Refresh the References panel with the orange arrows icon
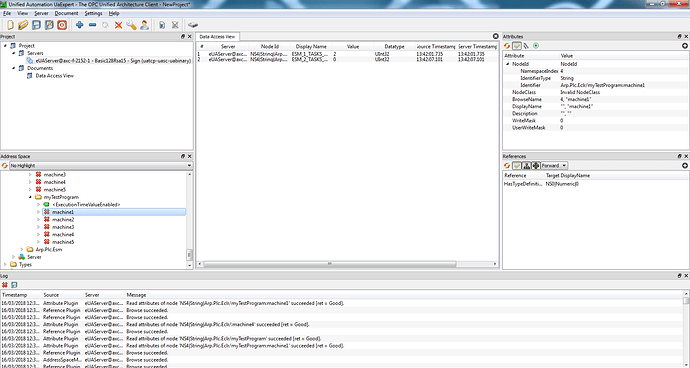Image resolution: width=690 pixels, height=368 pixels. point(507,166)
